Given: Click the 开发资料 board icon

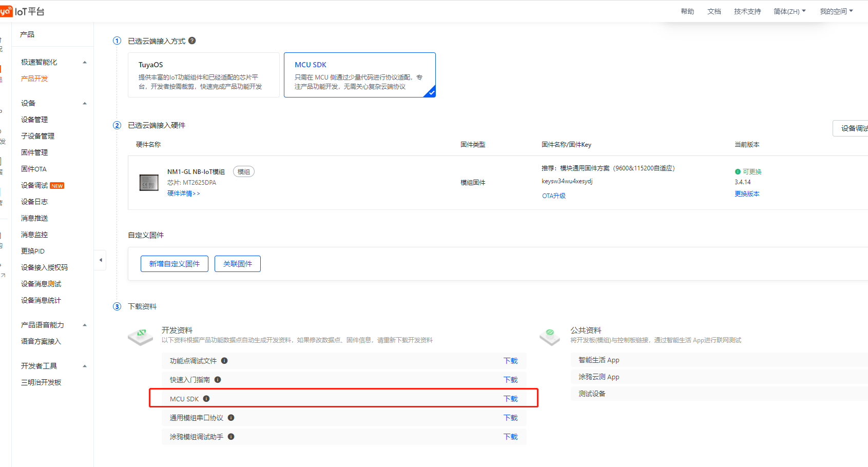Looking at the screenshot, I should 141,337.
